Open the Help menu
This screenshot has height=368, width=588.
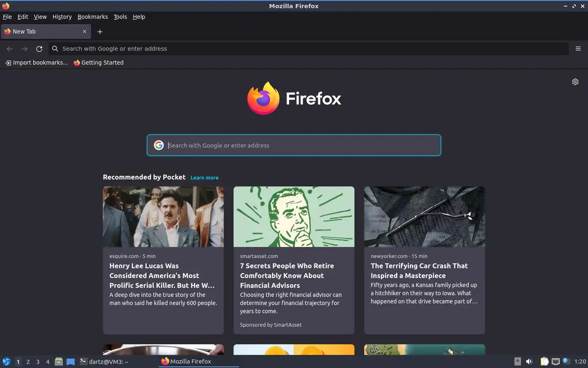coord(139,17)
